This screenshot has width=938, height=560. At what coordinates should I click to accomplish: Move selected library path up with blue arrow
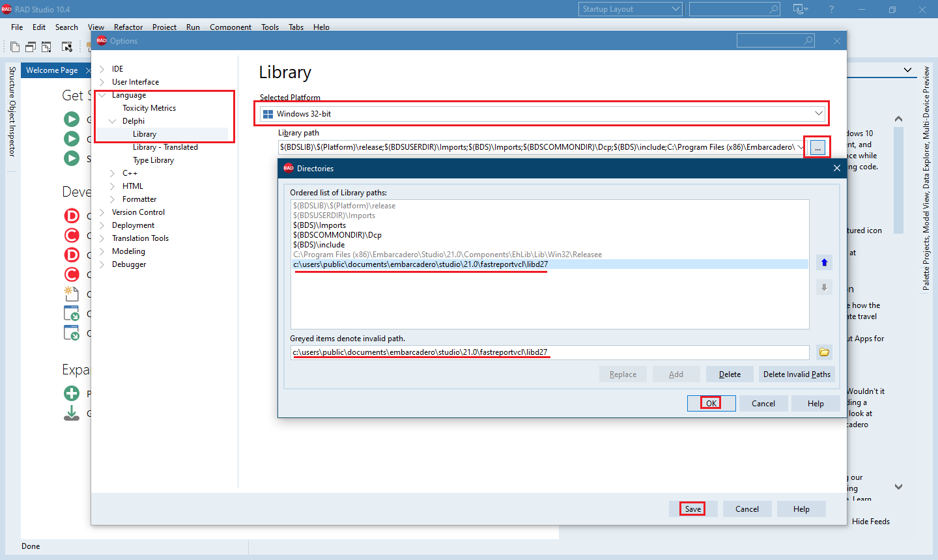pyautogui.click(x=824, y=262)
